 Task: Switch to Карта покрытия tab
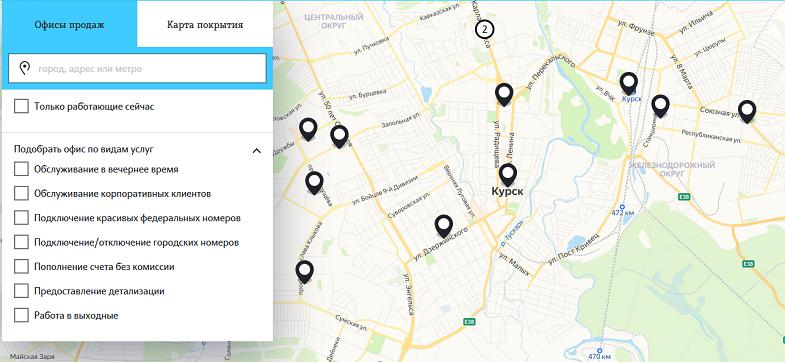click(x=205, y=25)
